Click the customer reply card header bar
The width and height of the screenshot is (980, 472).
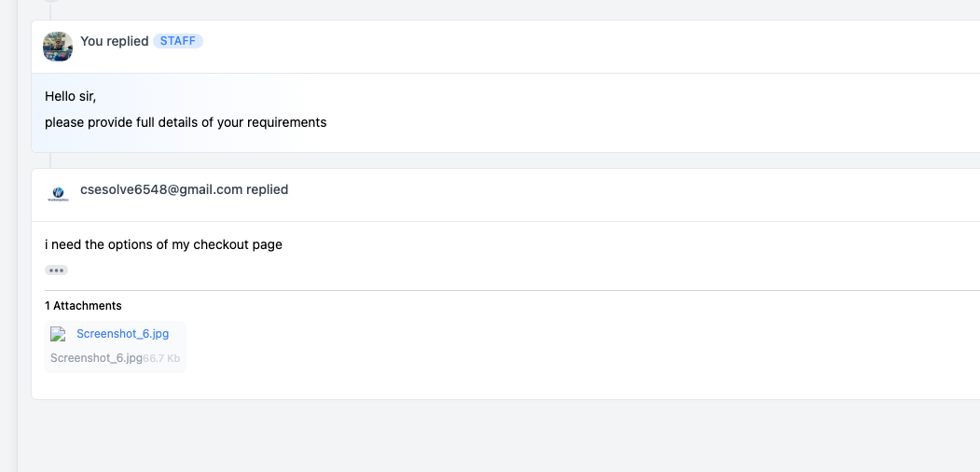click(x=505, y=195)
